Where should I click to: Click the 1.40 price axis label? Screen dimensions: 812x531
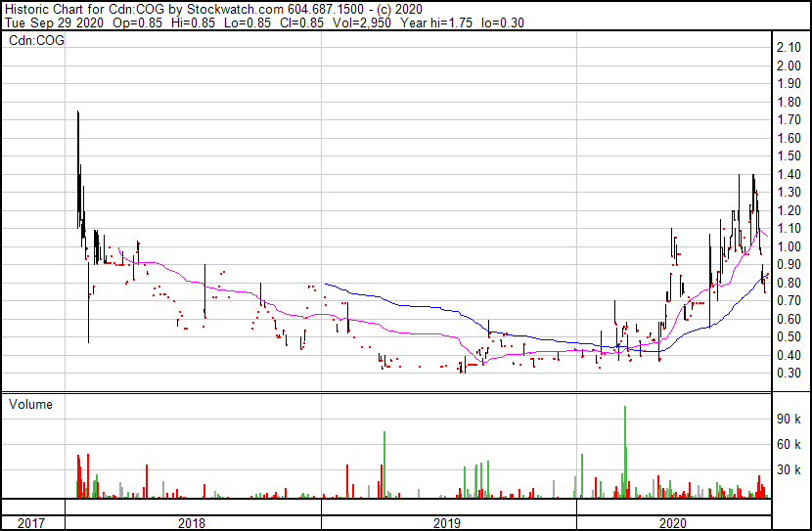coord(789,174)
